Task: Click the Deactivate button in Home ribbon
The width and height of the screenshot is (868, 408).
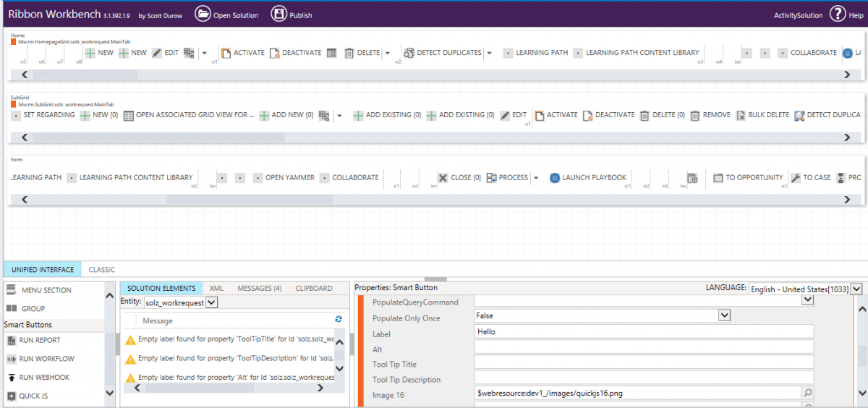Action: coord(295,53)
